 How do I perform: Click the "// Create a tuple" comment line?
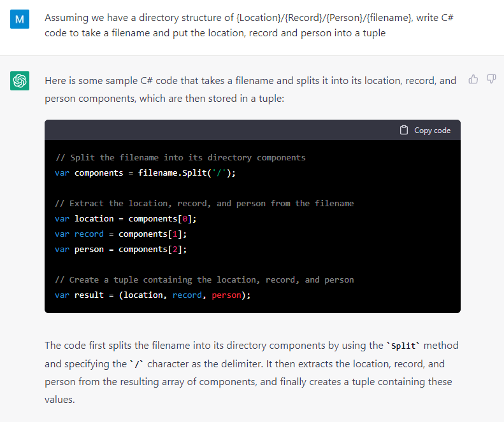(x=204, y=279)
